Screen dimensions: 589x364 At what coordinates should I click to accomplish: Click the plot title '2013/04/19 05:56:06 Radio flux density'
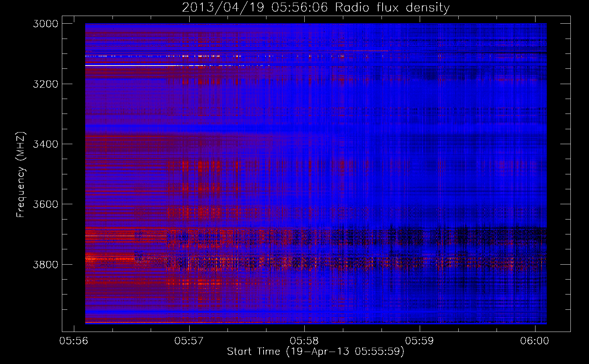(316, 8)
